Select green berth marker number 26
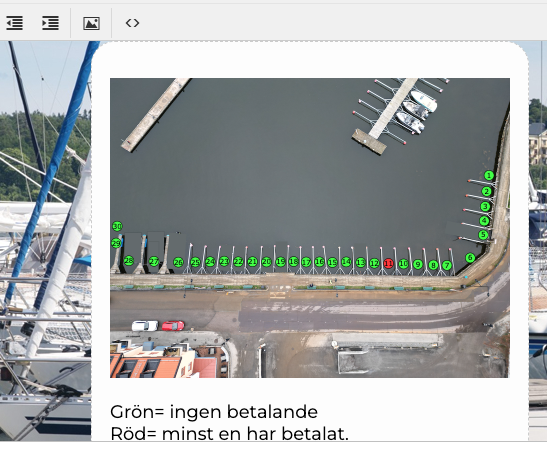This screenshot has height=450, width=547. (178, 262)
